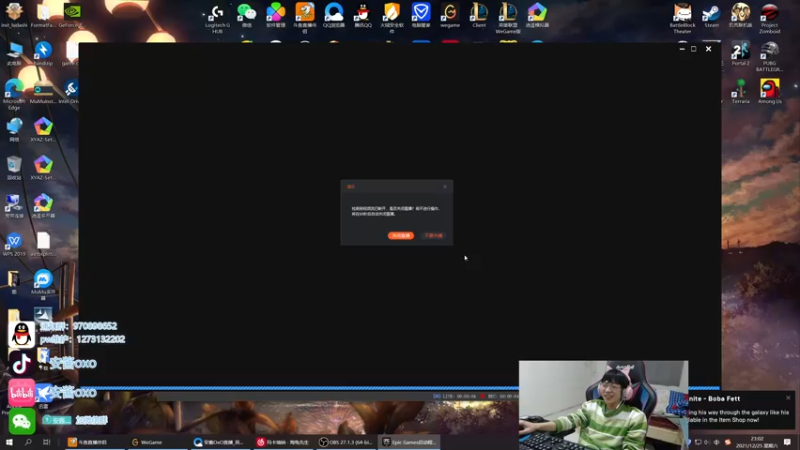
Task: Open the MuMu multi-instance blue icon
Action: [43, 285]
